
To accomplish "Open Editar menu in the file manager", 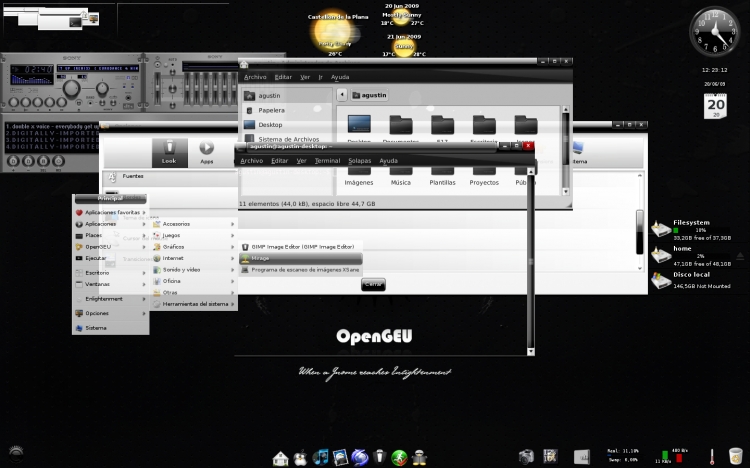I will point(283,77).
